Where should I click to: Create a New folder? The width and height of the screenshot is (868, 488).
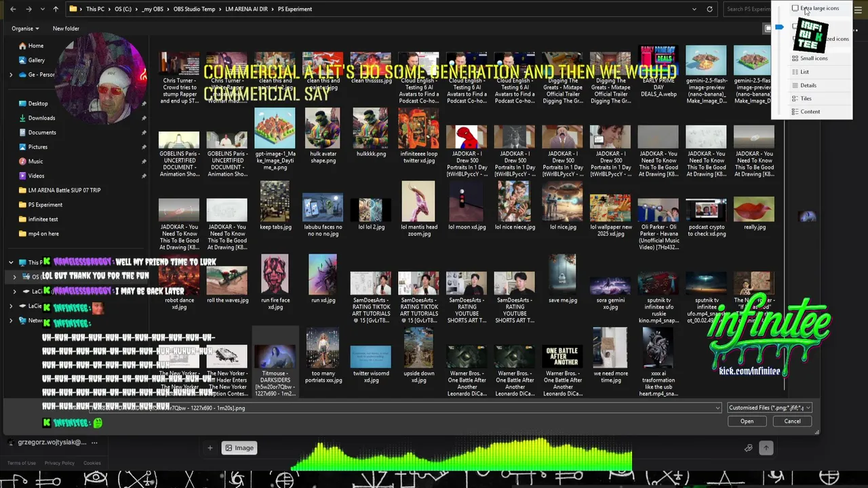(66, 28)
